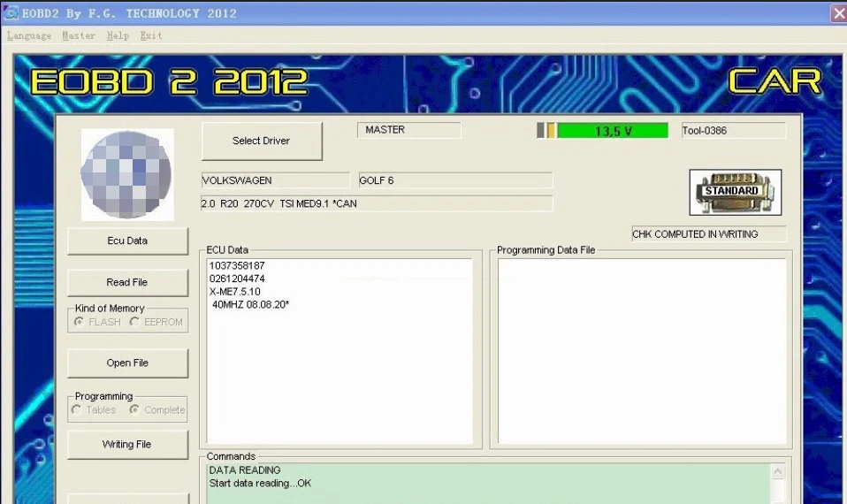
Task: Select the 40MHZ 08.08.20* line
Action: 250,305
